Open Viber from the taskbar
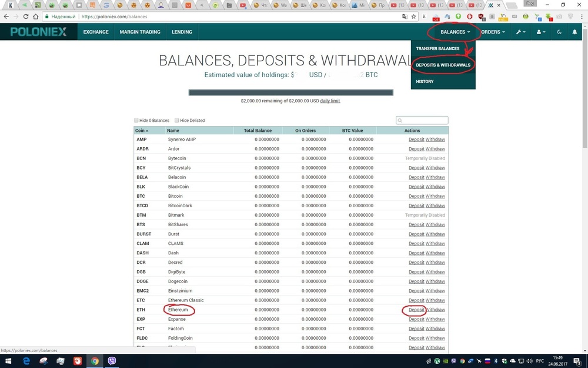The width and height of the screenshot is (588, 368). (x=112, y=361)
